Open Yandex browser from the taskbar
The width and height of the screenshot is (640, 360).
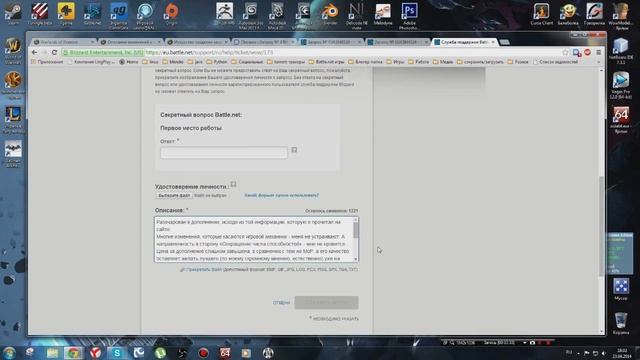click(x=96, y=353)
